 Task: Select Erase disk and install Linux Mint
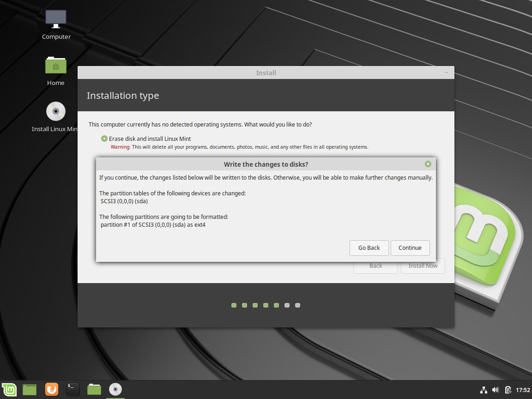[x=104, y=139]
